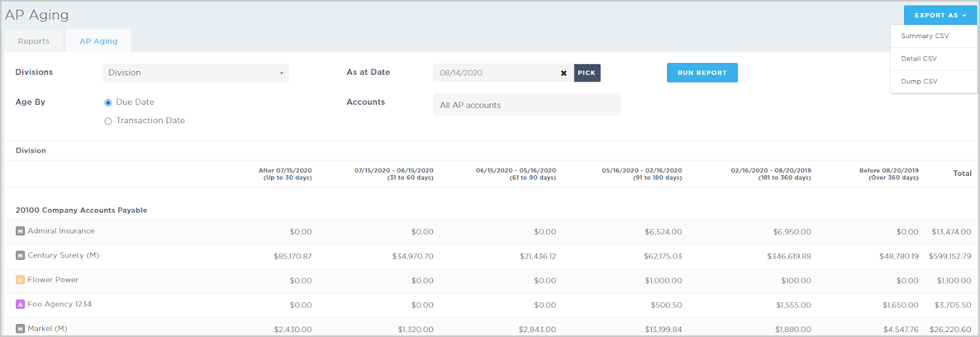Click the orange Flower Power row icon

(20, 280)
